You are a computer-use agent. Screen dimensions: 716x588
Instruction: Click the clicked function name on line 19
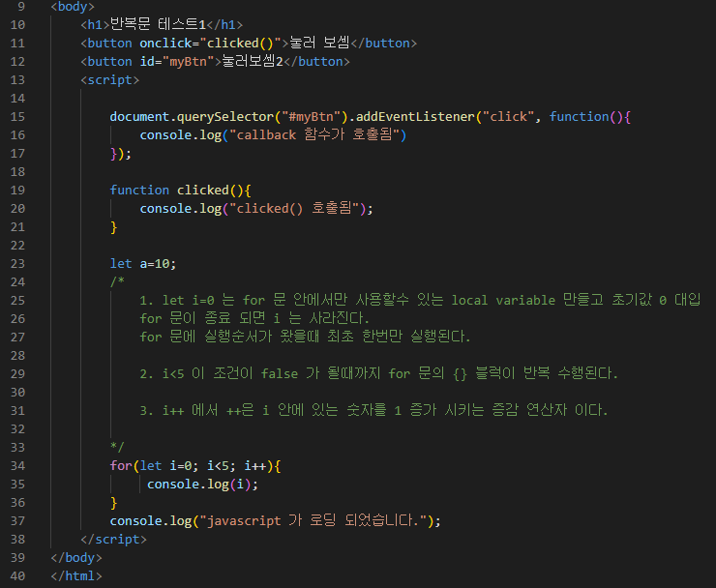[203, 191]
